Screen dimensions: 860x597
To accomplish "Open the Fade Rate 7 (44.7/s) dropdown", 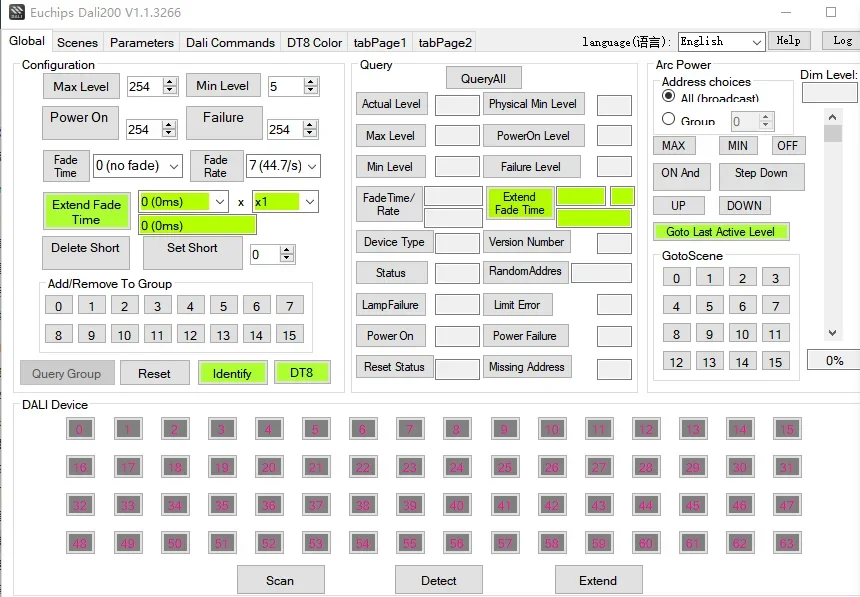I will coord(283,166).
